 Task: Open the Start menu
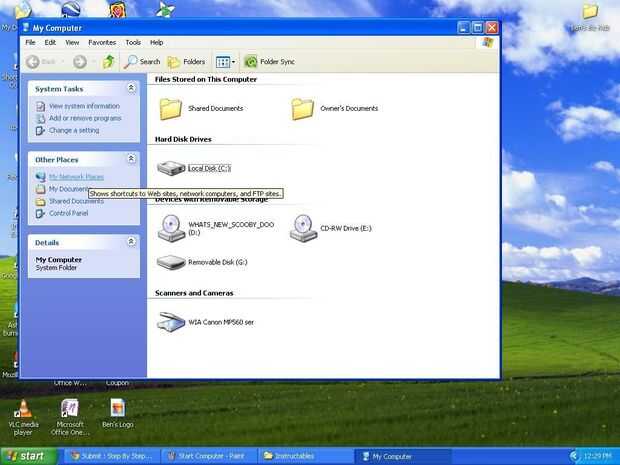(x=28, y=456)
